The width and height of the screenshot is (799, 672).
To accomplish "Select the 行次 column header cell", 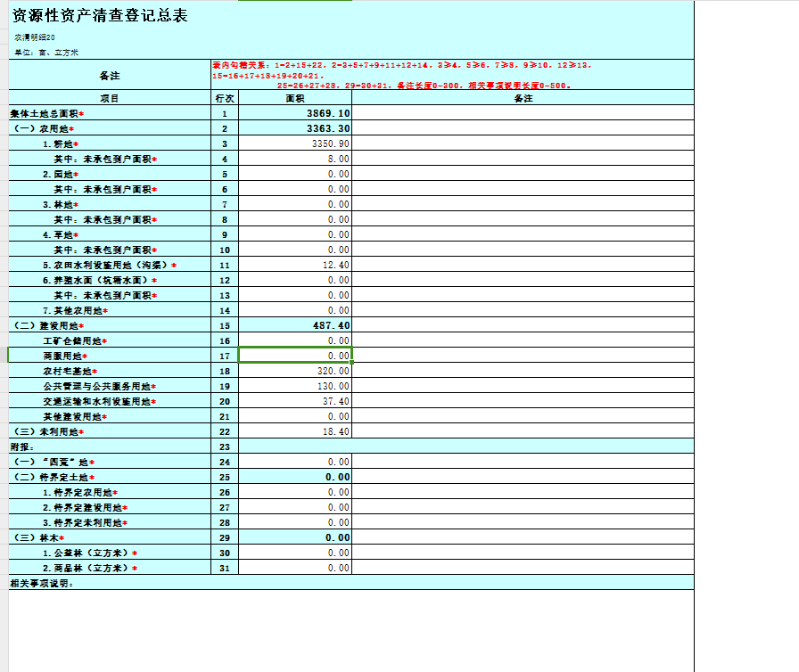I will click(225, 98).
